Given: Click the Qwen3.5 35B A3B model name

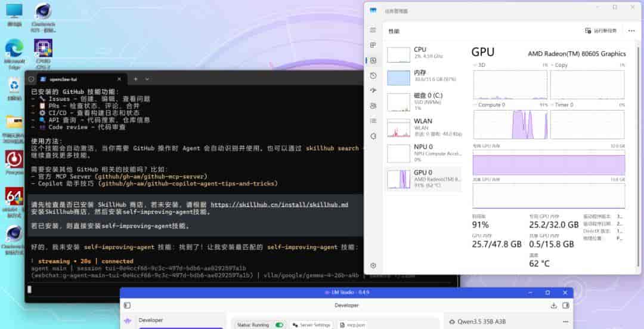Looking at the screenshot, I should click(x=481, y=322).
